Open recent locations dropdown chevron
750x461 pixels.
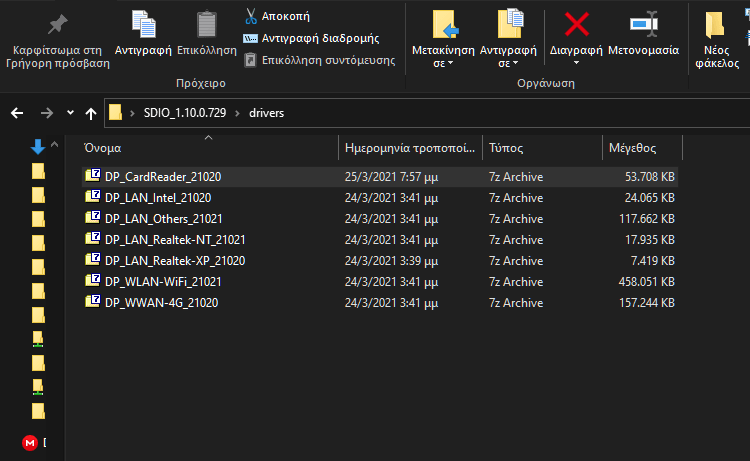point(70,113)
